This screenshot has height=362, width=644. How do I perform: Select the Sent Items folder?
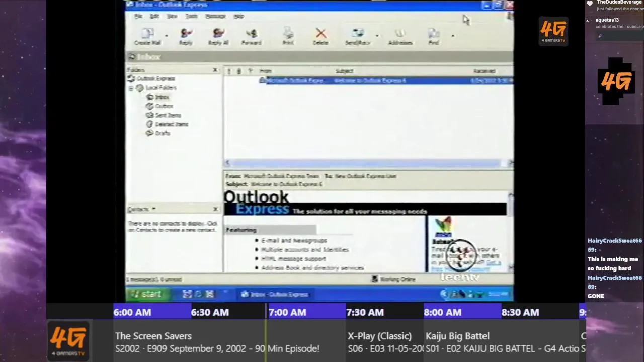[164, 115]
